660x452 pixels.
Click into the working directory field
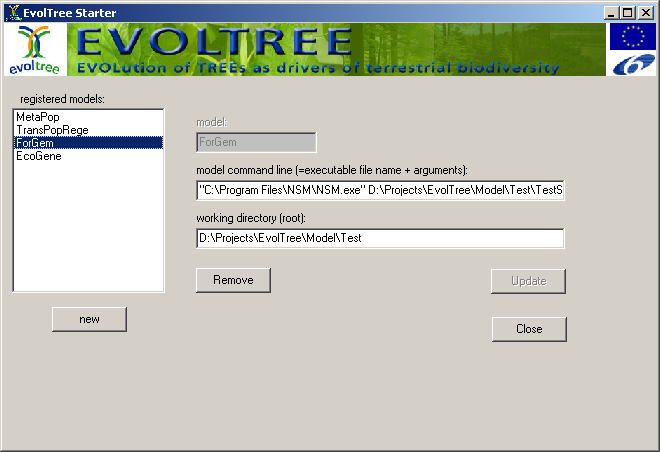tap(380, 238)
